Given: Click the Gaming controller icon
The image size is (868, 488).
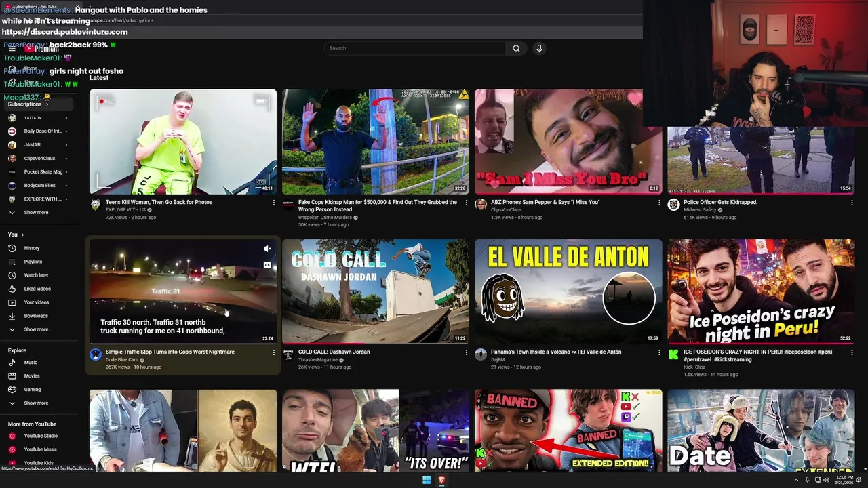Looking at the screenshot, I should 12,390.
